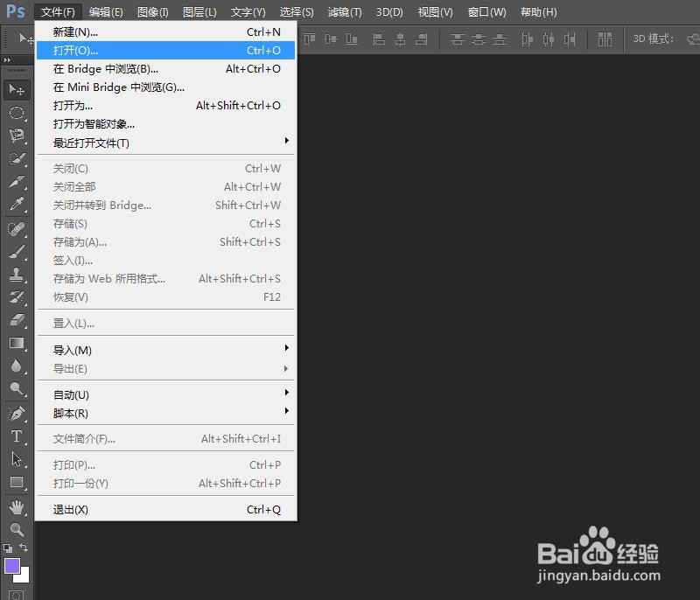Select the Blur tool
The height and width of the screenshot is (600, 700).
tap(17, 366)
